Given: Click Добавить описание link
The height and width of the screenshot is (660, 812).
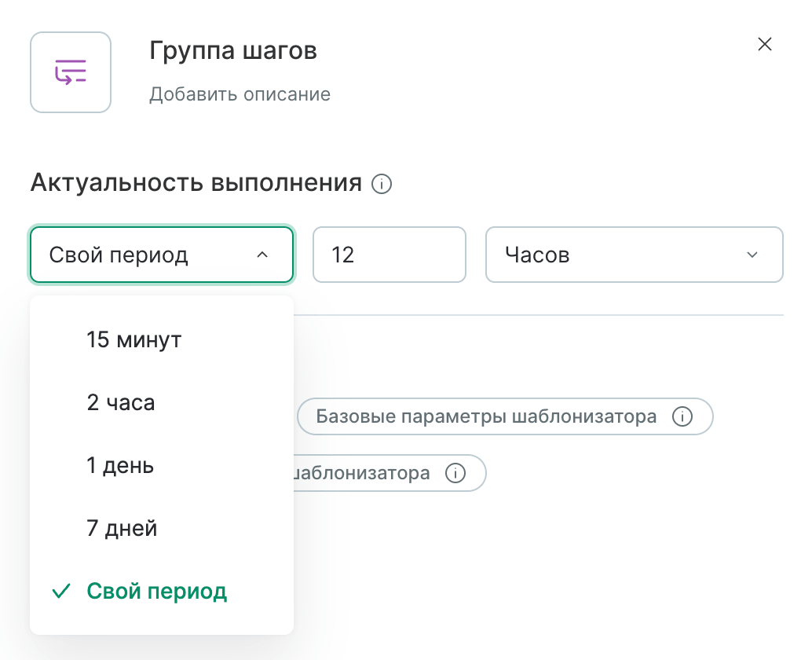Looking at the screenshot, I should 238,93.
